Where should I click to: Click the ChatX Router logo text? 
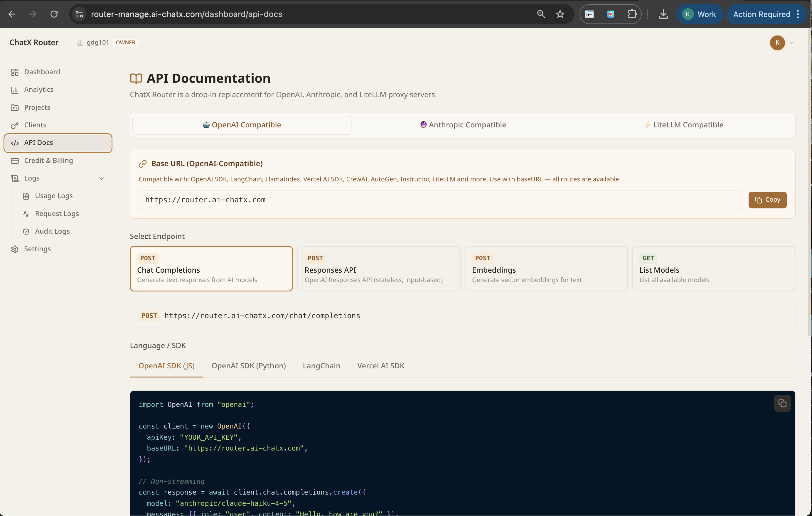click(x=34, y=43)
